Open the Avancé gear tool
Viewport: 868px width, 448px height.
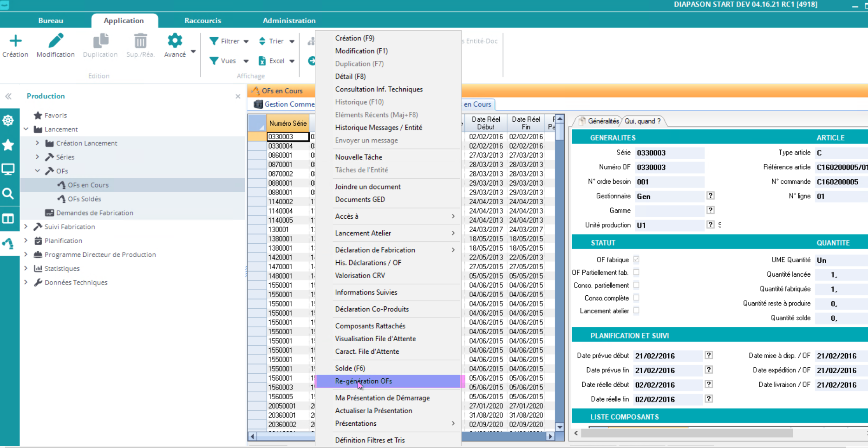(175, 41)
